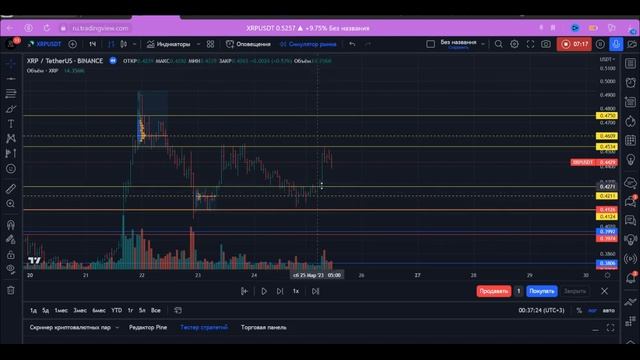Open the Fibonacci retracement tools
Screen dimensions: 640x360
11,93
